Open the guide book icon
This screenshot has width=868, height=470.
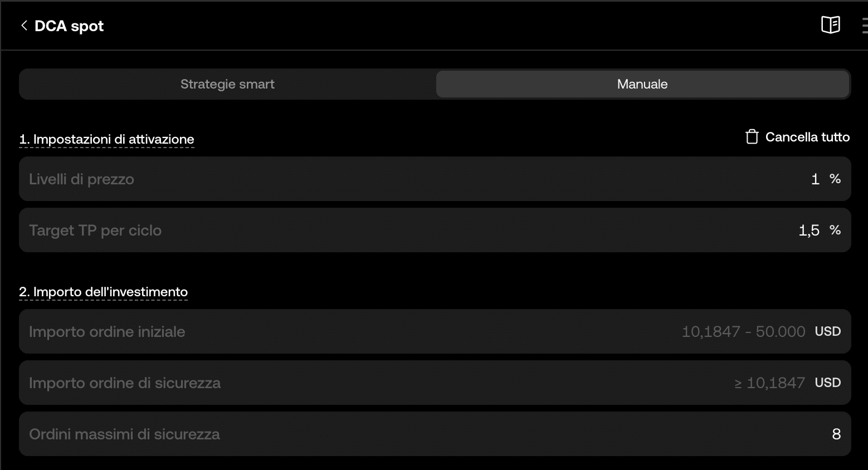click(830, 25)
